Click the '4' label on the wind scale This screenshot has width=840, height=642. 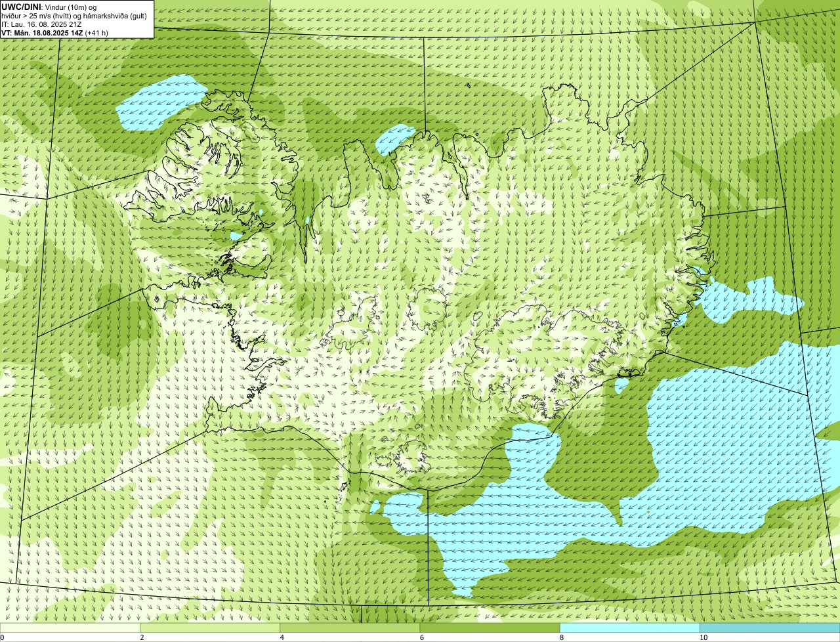coord(282,637)
